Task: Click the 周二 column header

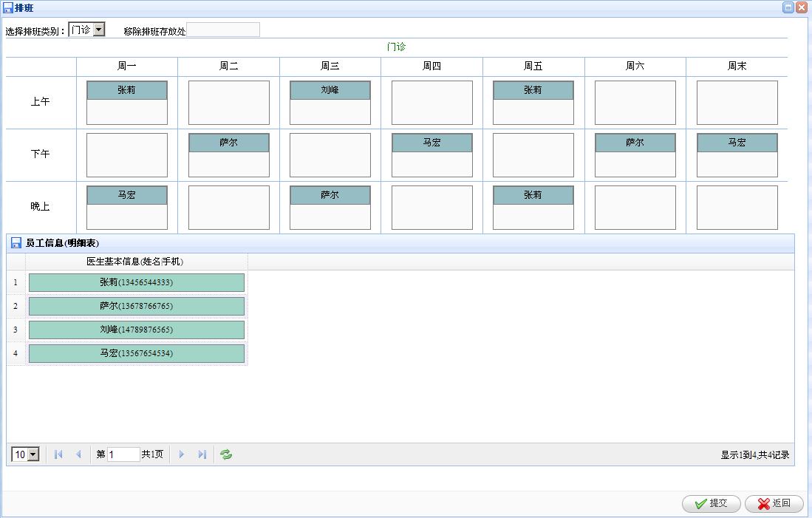Action: (x=229, y=67)
